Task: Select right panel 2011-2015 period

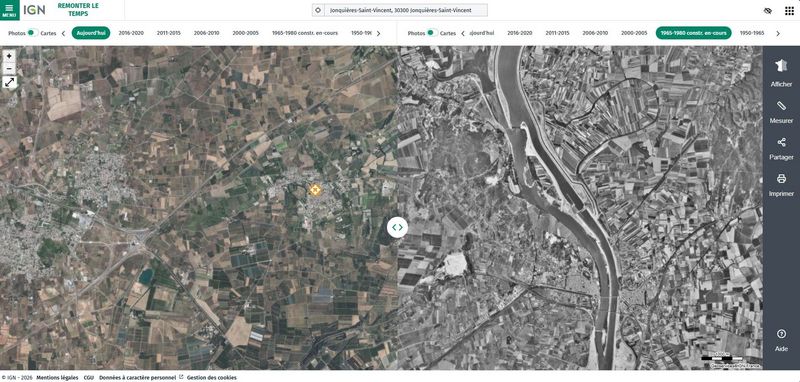Action: (558, 33)
